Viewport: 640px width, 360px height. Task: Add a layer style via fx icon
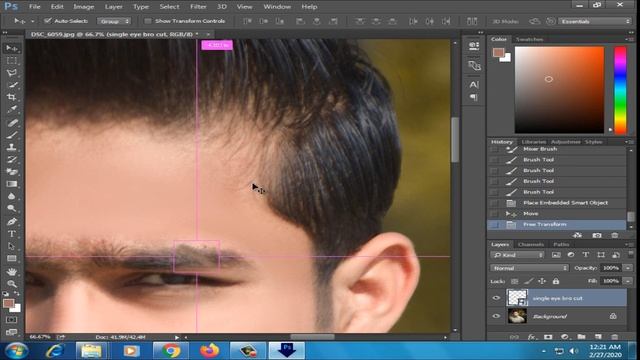(x=531, y=337)
